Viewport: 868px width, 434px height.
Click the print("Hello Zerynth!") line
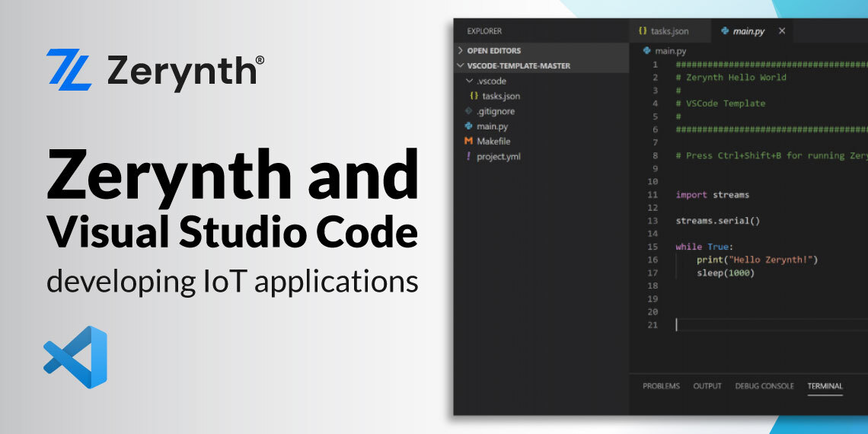click(x=757, y=260)
